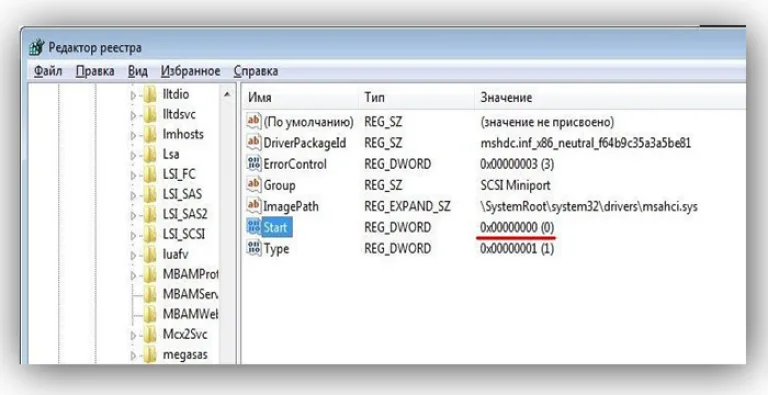Select the Type value name
The width and height of the screenshot is (768, 395).
(276, 249)
